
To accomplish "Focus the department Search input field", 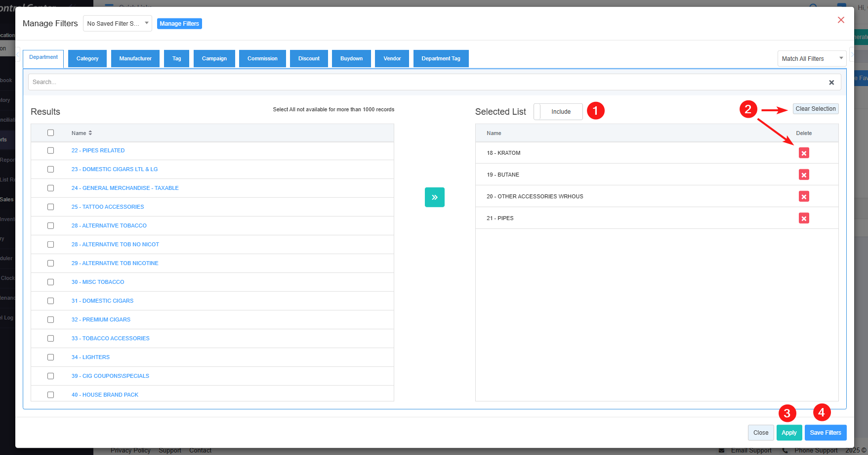I will (425, 82).
